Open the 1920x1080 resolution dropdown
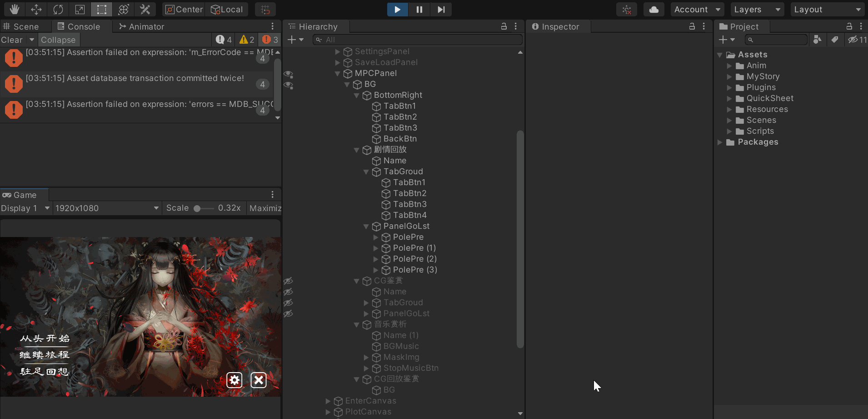This screenshot has width=868, height=419. point(107,208)
